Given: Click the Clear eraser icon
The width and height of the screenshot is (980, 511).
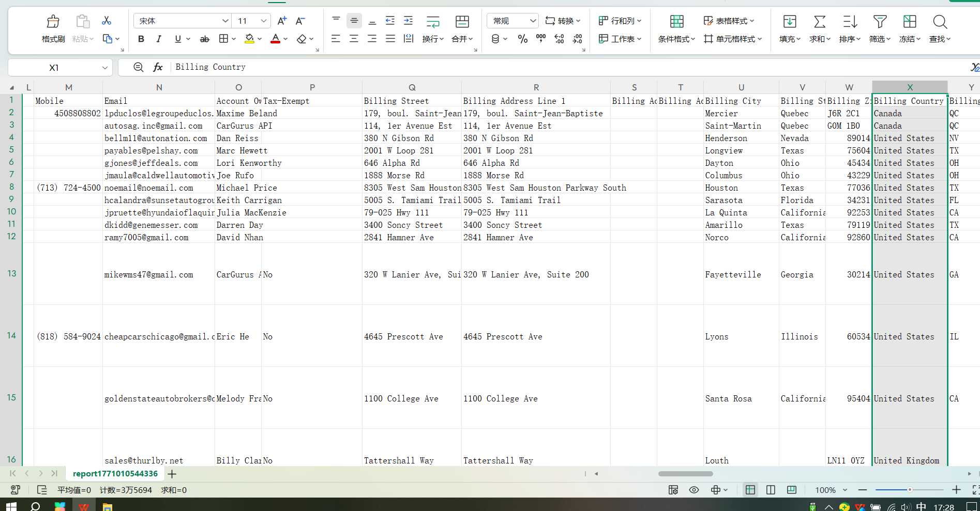Looking at the screenshot, I should [301, 39].
